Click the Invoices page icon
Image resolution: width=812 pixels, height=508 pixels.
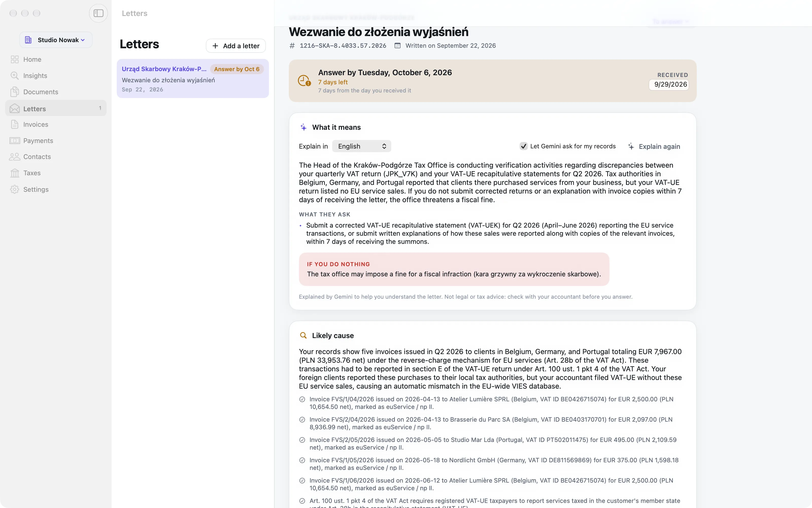[14, 124]
